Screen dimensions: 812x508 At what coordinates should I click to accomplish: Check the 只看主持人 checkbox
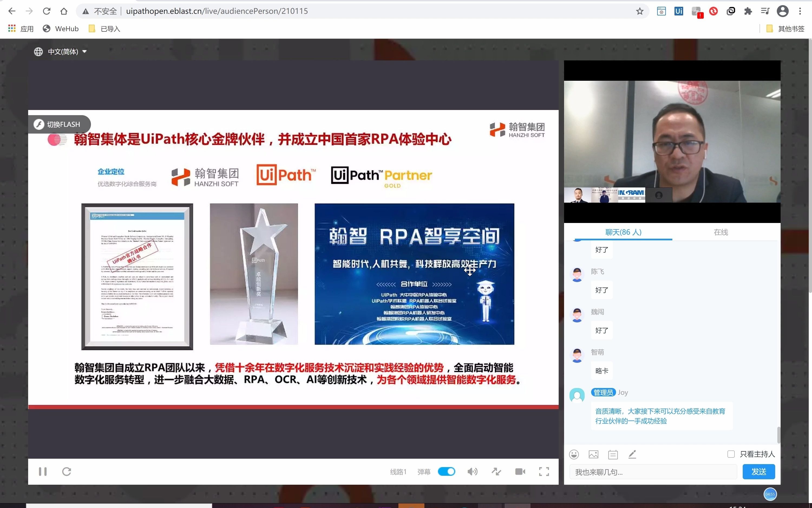tap(731, 454)
